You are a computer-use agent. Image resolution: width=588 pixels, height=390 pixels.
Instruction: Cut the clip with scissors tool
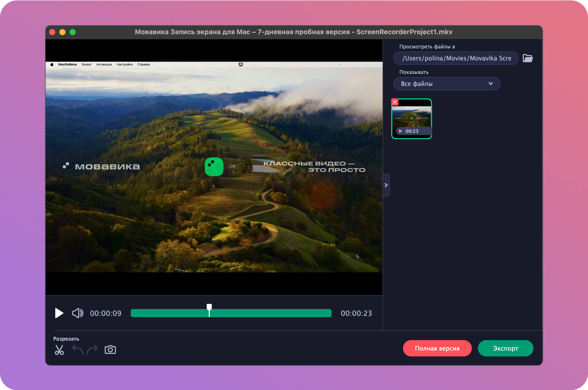tap(59, 350)
